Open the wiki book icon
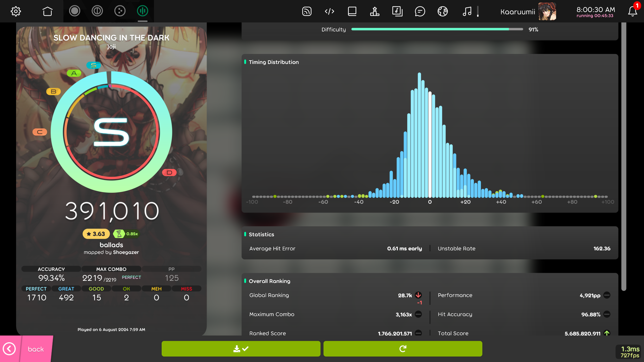 coord(352,11)
